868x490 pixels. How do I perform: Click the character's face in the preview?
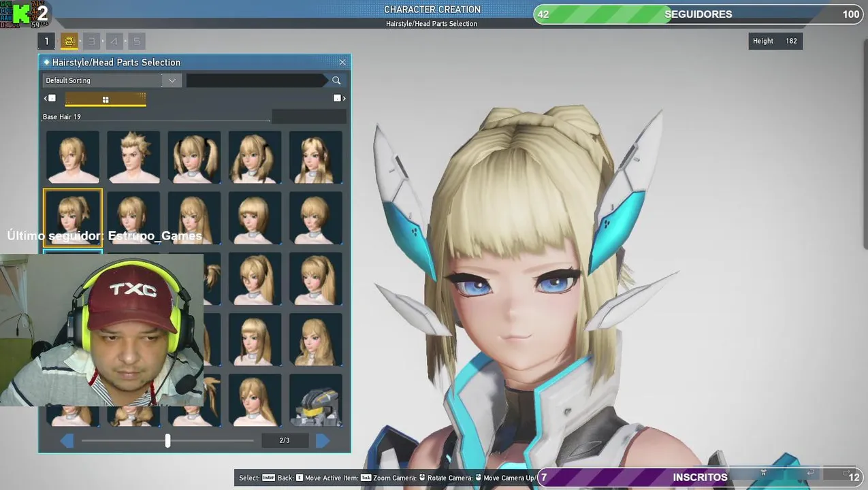pyautogui.click(x=514, y=299)
